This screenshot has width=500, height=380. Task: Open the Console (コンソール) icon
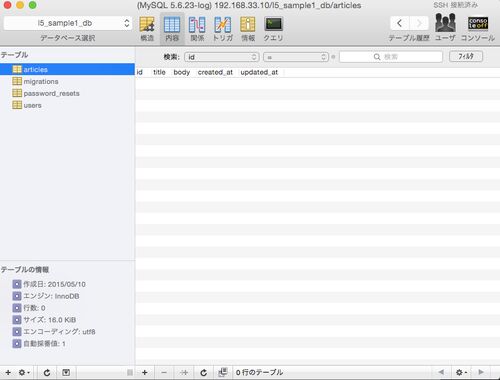tap(478, 23)
